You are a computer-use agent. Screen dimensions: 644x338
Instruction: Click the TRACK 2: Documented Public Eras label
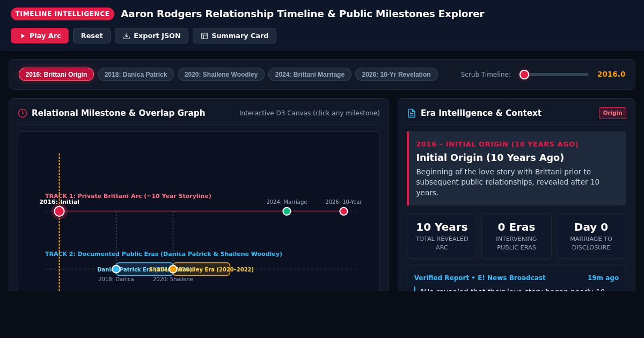click(164, 254)
